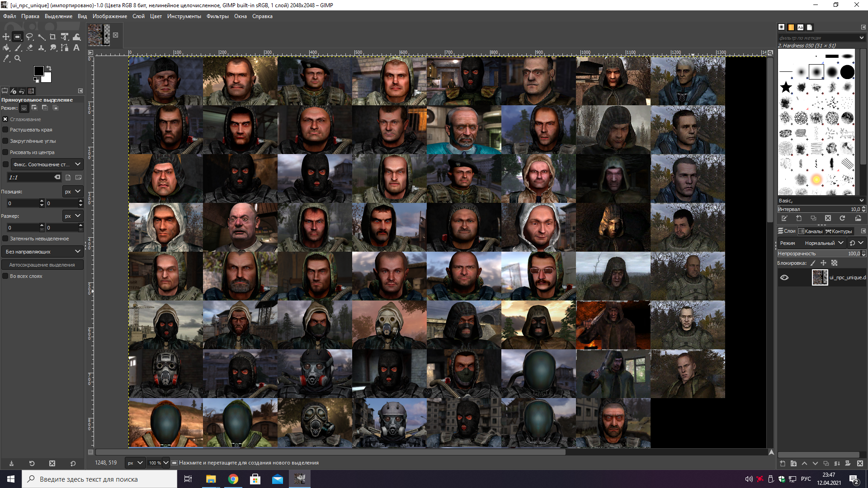Select the Eraser tool
Screen dimensions: 868x488
(29, 47)
